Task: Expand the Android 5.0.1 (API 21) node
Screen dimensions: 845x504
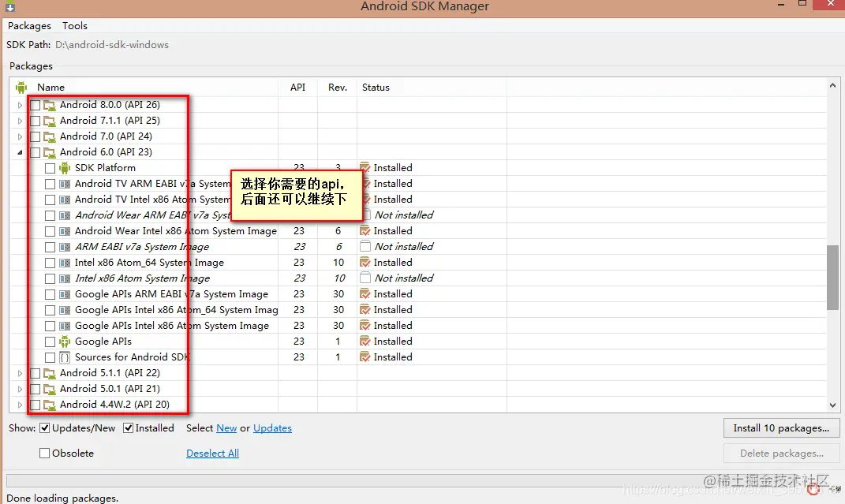Action: [x=20, y=389]
